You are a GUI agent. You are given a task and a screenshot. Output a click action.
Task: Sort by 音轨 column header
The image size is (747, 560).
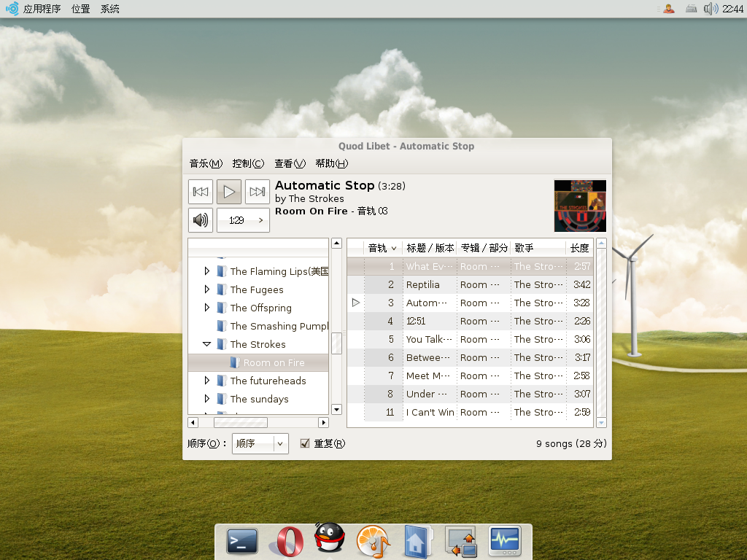pos(383,248)
